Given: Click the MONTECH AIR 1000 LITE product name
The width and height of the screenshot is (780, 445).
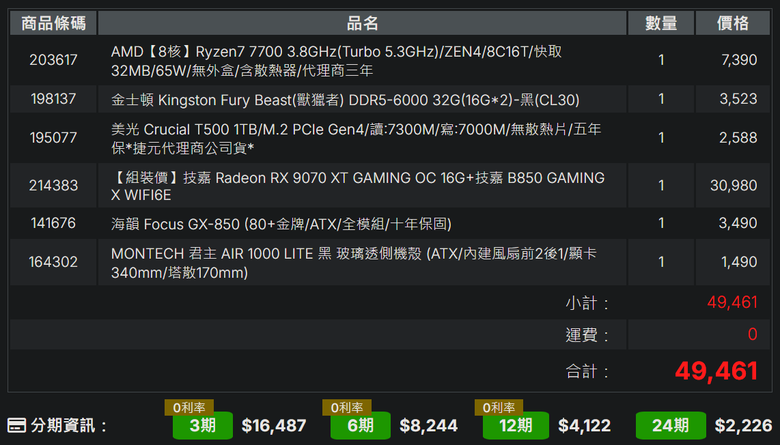Looking at the screenshot, I should [353, 263].
